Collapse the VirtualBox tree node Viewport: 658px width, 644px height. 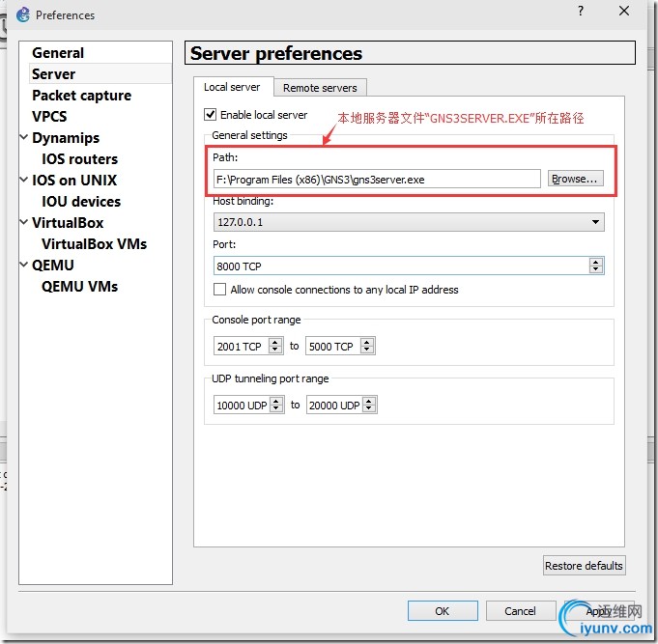click(24, 222)
